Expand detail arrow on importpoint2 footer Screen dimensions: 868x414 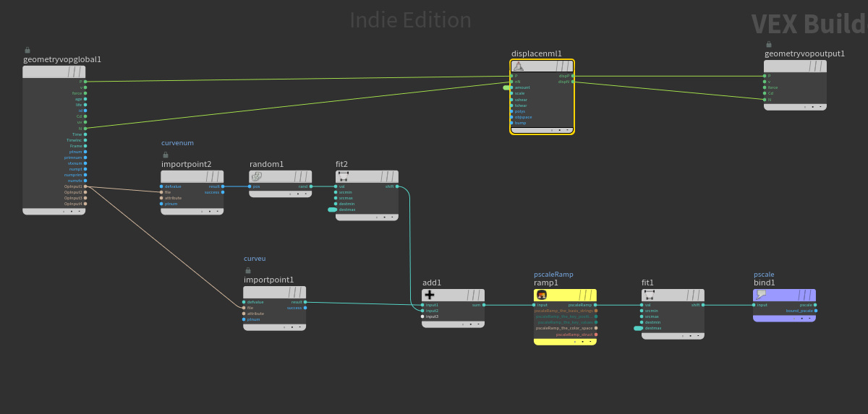click(x=217, y=212)
